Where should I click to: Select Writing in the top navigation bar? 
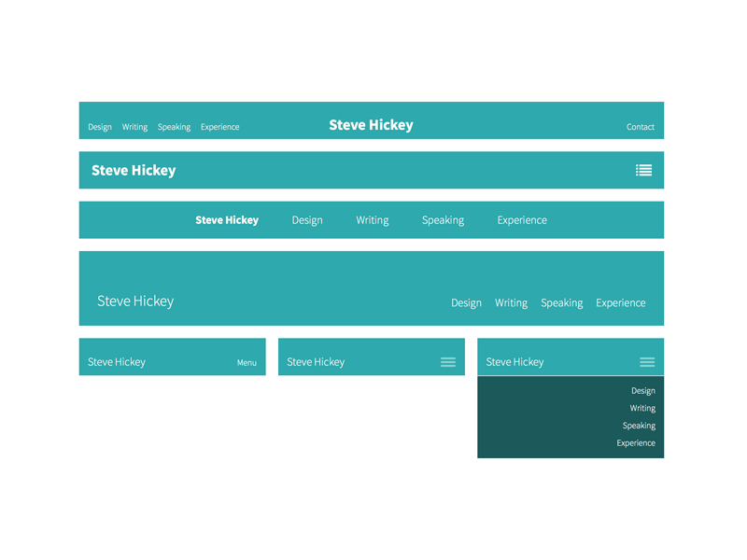click(x=134, y=126)
